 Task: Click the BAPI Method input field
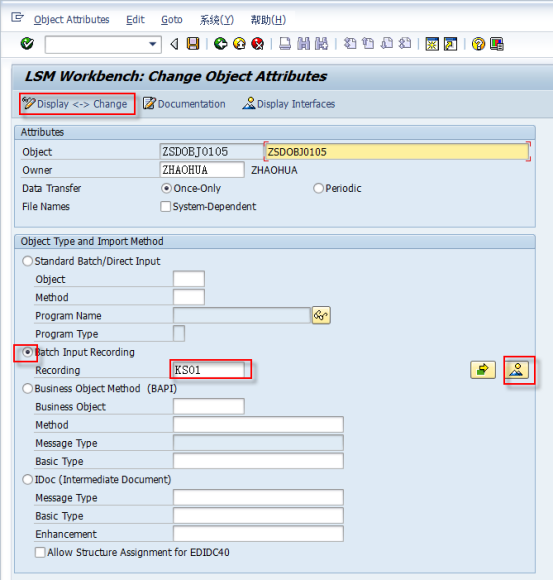click(258, 424)
